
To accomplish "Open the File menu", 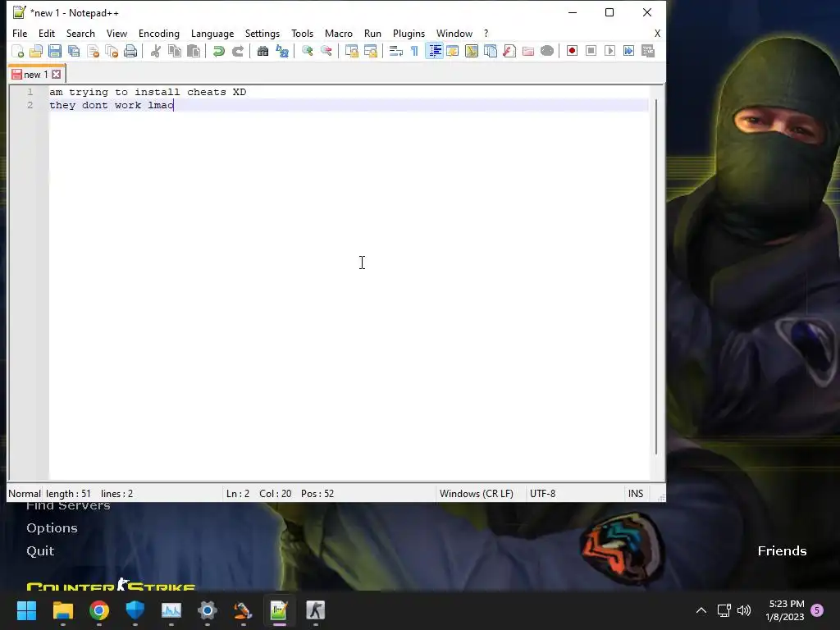I will (x=20, y=33).
